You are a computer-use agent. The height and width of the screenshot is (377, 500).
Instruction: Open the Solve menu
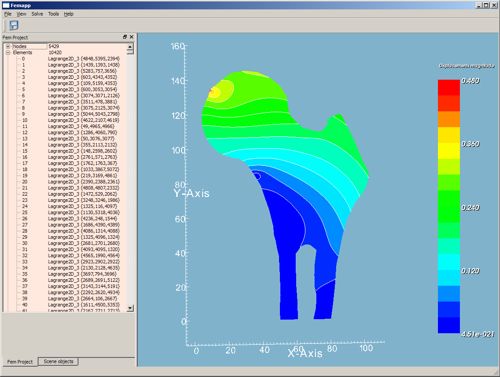[37, 14]
